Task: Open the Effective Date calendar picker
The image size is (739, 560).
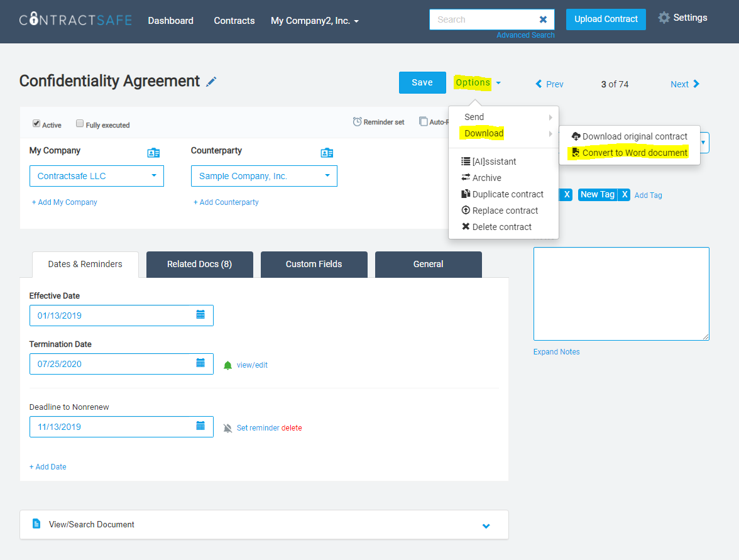Action: (x=200, y=315)
